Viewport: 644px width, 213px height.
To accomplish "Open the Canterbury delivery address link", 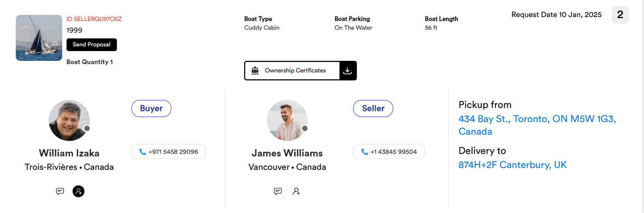I will pyautogui.click(x=512, y=164).
